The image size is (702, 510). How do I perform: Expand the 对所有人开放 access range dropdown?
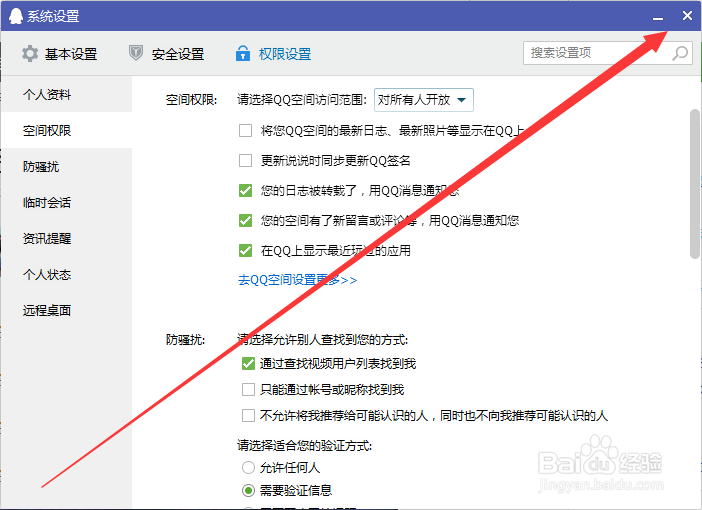[x=424, y=100]
